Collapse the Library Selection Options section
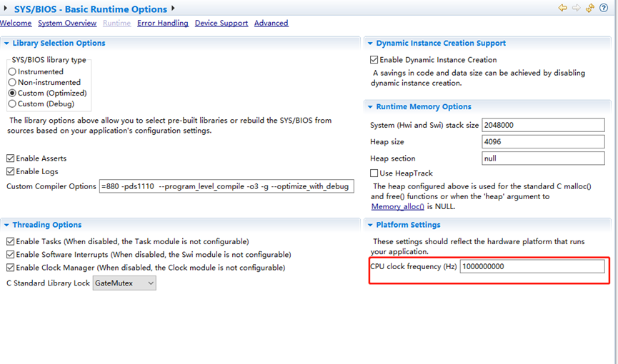Viewport: 618px width, 364px height. [x=6, y=44]
